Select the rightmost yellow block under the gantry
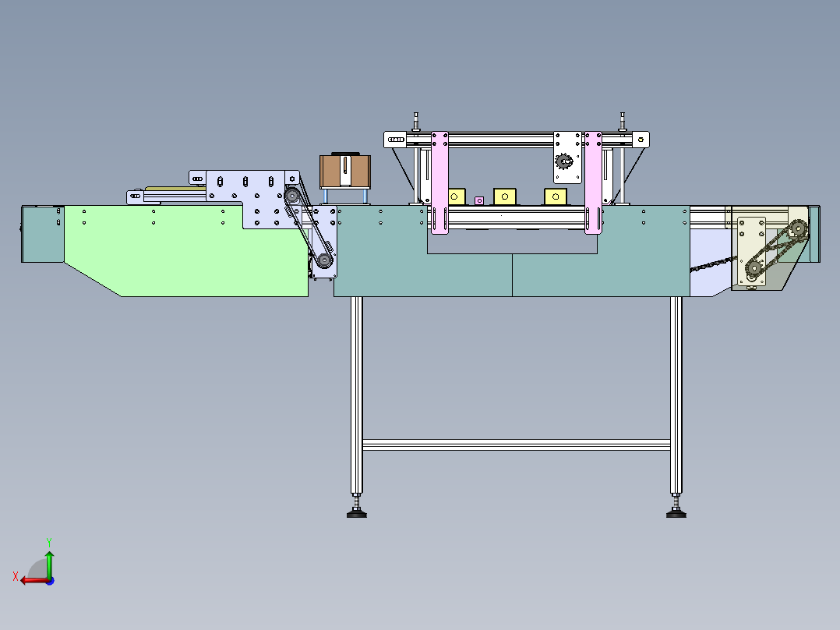The image size is (840, 630). [556, 196]
